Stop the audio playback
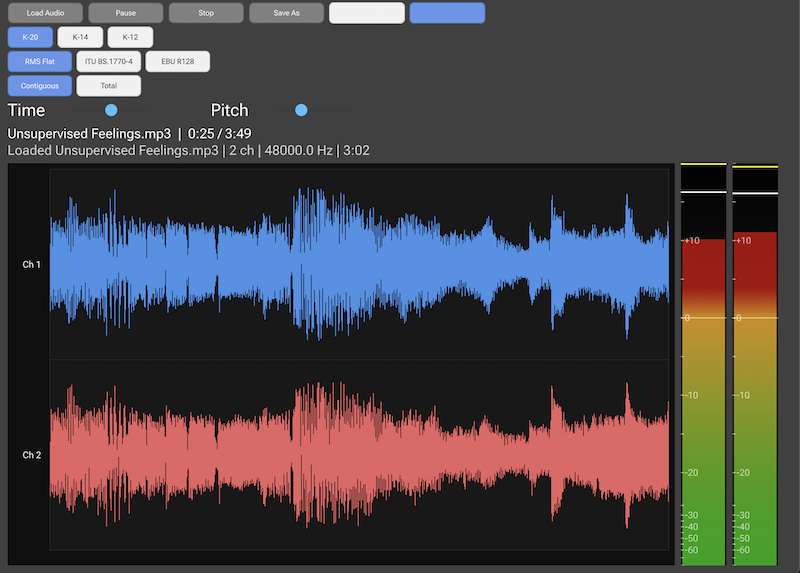 (206, 13)
